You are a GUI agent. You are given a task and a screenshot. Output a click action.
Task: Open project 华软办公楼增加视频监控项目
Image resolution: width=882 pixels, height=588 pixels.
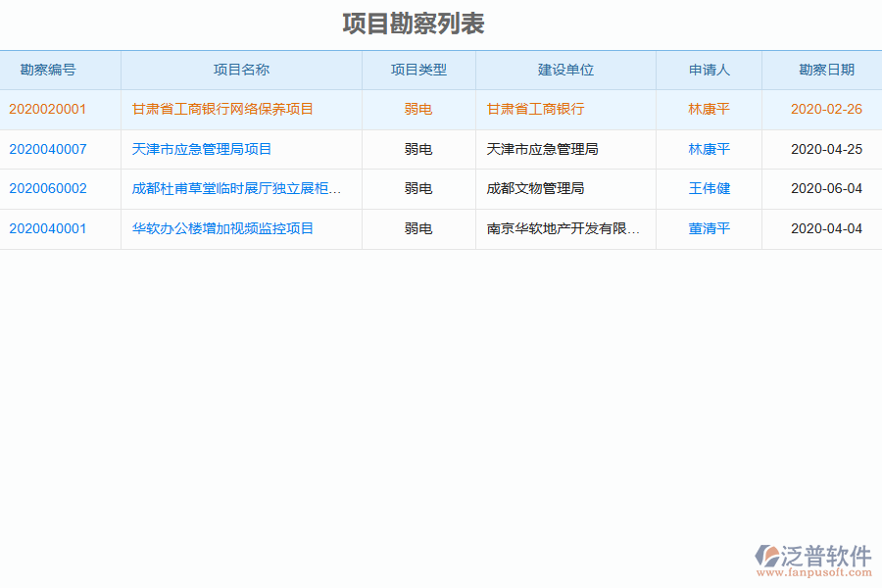coord(220,228)
